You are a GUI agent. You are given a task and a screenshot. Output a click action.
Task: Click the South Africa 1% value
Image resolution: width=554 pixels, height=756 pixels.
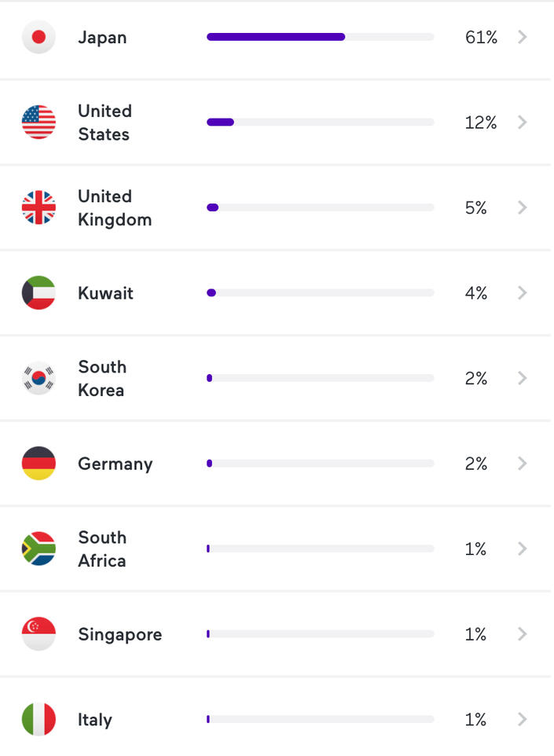[475, 549]
